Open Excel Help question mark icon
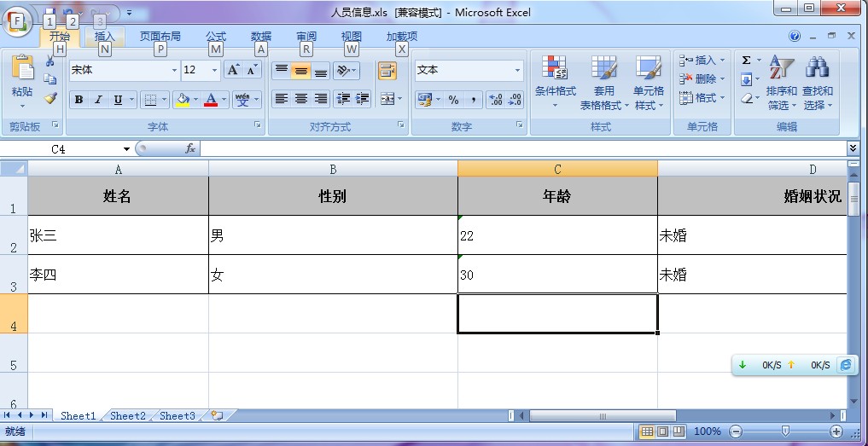 click(795, 37)
